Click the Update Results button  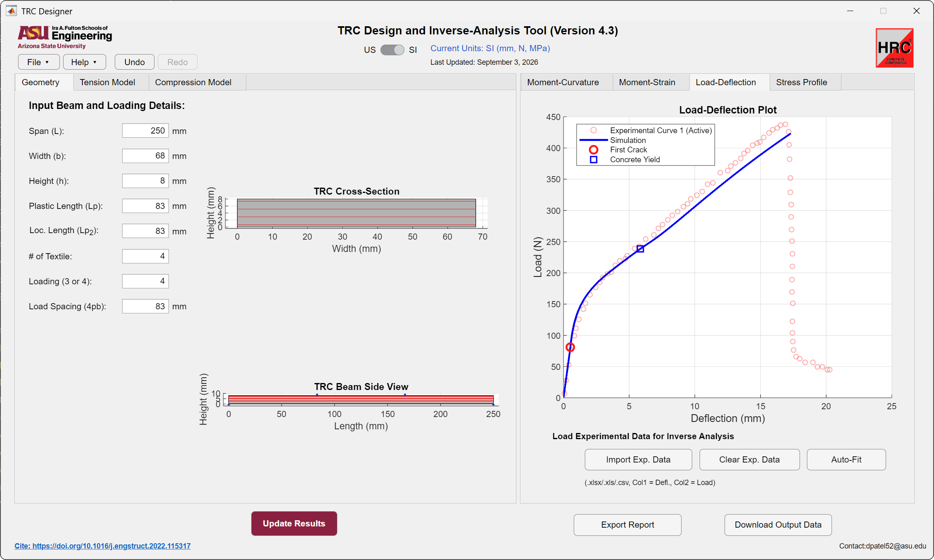tap(294, 524)
